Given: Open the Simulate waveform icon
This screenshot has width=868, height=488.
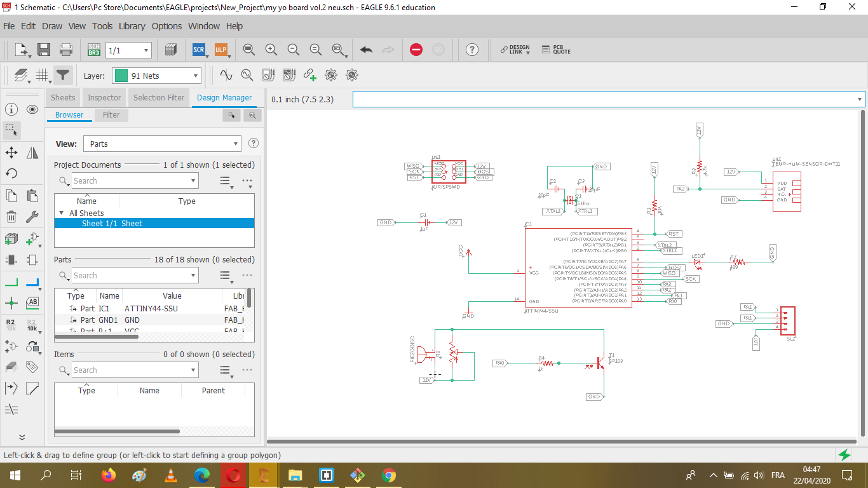Looking at the screenshot, I should (226, 75).
